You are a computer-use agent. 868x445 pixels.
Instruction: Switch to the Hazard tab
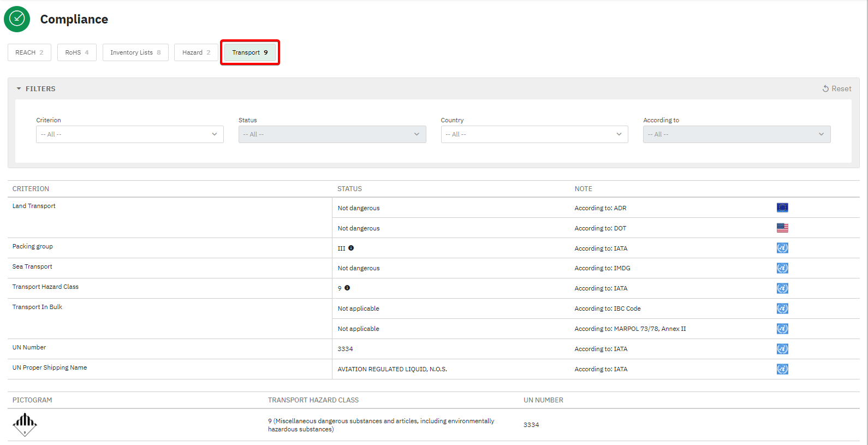tap(196, 52)
